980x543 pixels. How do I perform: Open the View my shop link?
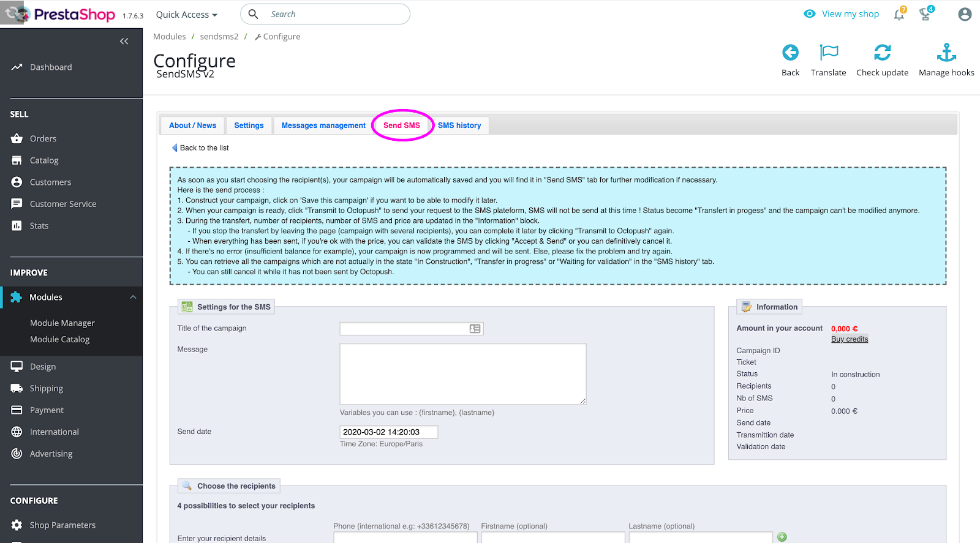tap(850, 14)
